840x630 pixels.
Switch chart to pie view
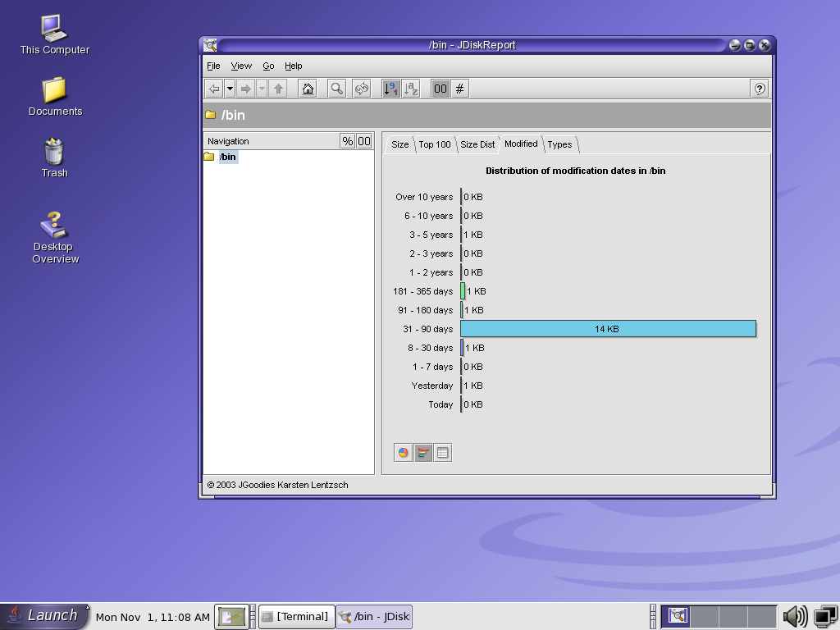point(403,453)
